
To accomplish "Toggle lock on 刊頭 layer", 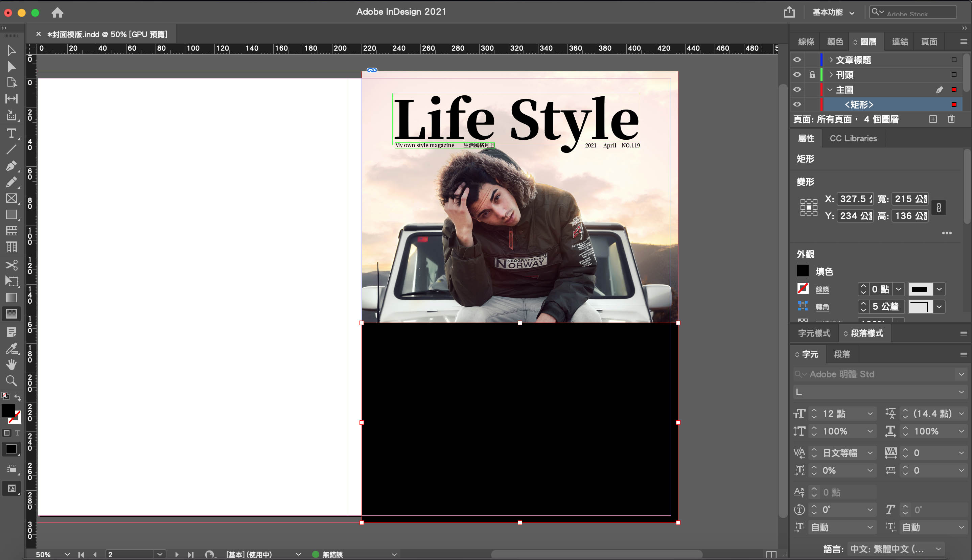I will pos(812,75).
